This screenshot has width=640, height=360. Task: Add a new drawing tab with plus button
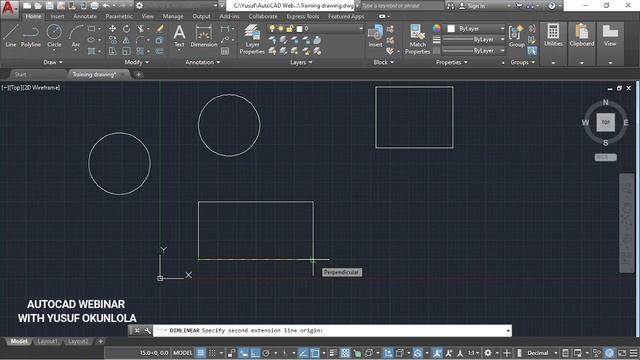click(x=138, y=74)
